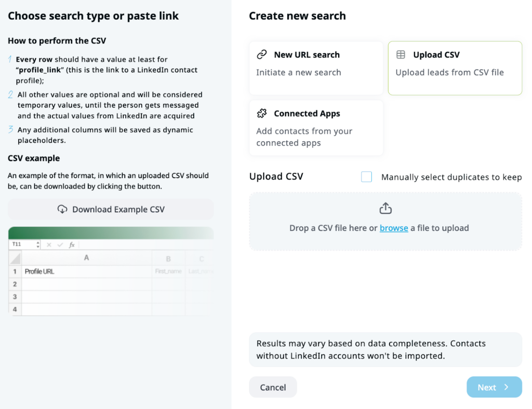This screenshot has width=532, height=409.
Task: Click the browse link to pick a file
Action: pos(394,228)
